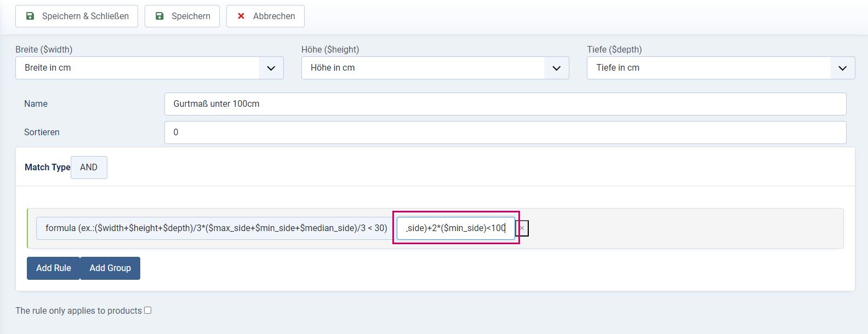Click the Add Group button

tap(110, 268)
